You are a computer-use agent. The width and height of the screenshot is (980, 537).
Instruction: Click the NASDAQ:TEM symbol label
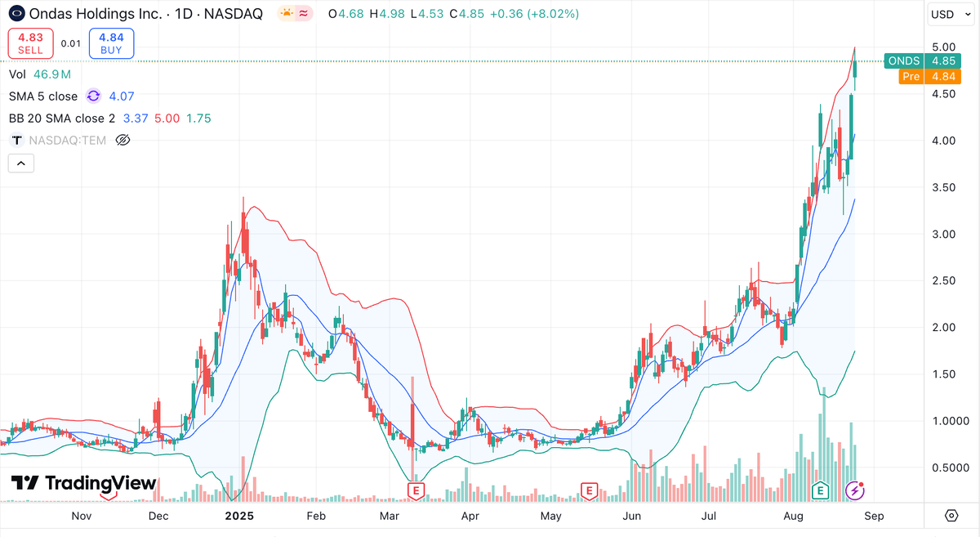(x=67, y=140)
